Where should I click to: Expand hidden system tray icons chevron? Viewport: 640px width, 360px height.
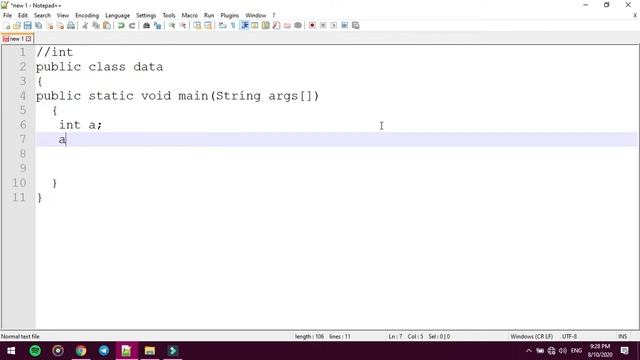point(529,351)
